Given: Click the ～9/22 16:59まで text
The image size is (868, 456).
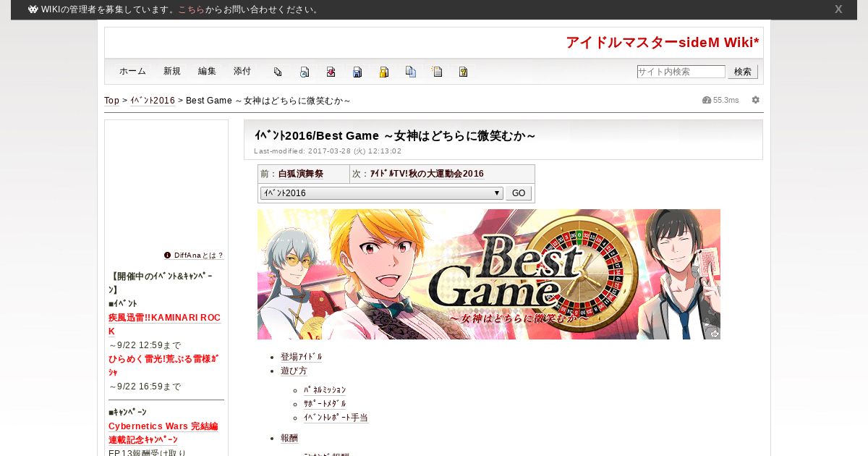Looking at the screenshot, I should click(x=145, y=387).
